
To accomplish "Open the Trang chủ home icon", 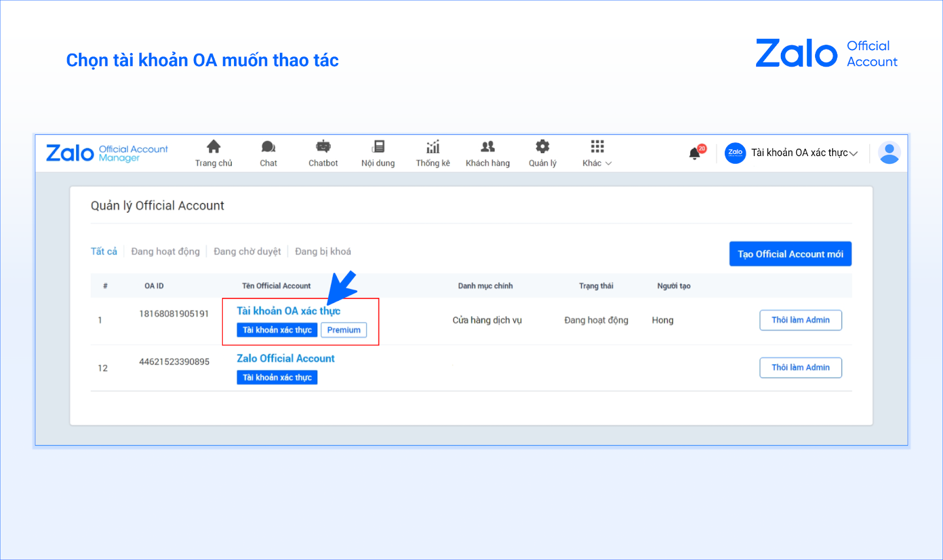I will pyautogui.click(x=213, y=147).
